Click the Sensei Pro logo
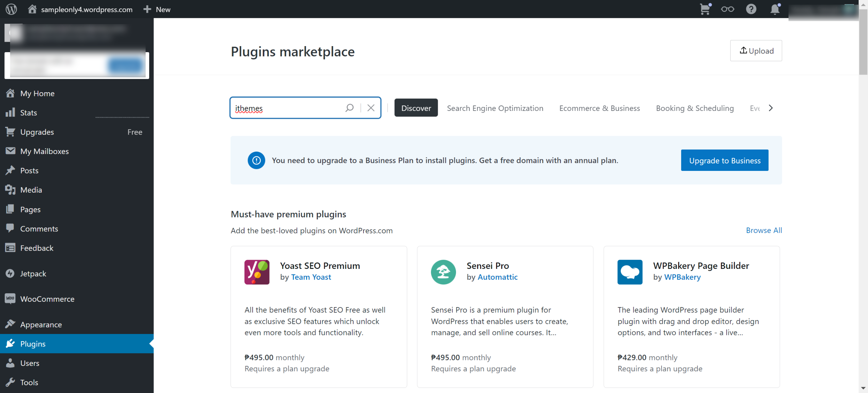This screenshot has height=393, width=868. pos(443,272)
